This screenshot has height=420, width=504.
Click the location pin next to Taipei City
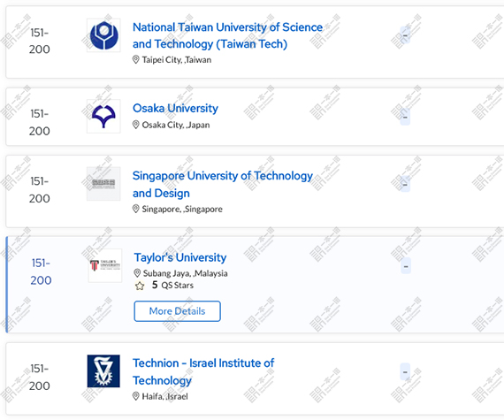[136, 59]
